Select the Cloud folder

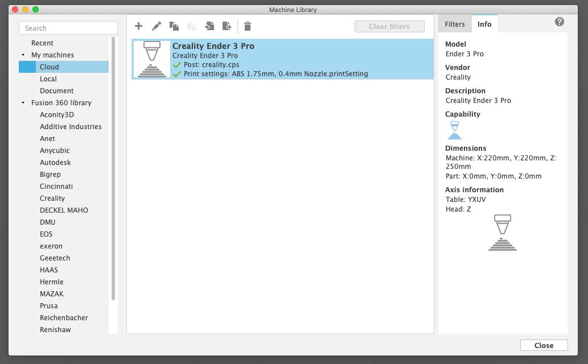64,67
